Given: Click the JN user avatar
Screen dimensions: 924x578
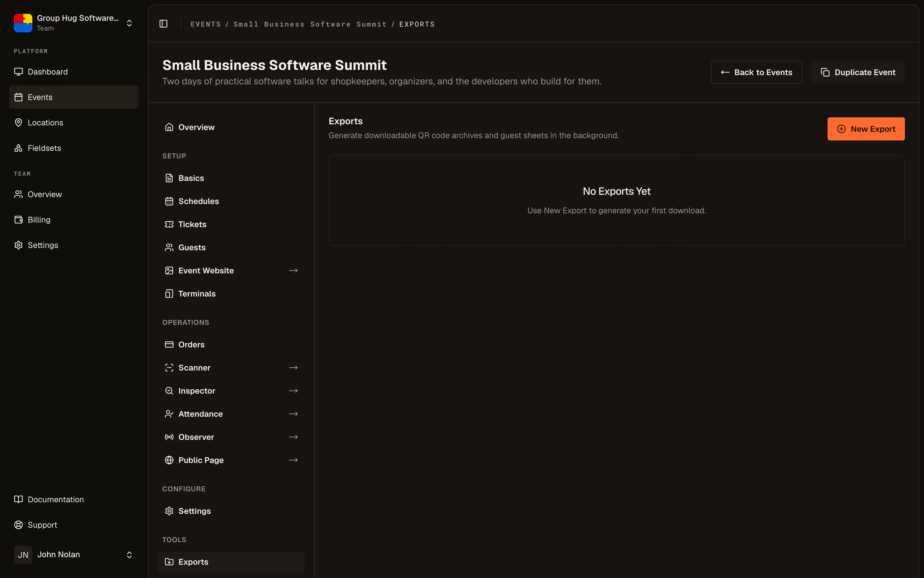Looking at the screenshot, I should (23, 555).
